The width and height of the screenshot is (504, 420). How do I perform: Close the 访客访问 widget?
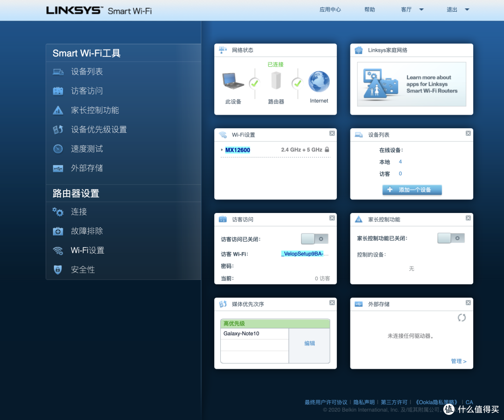point(332,218)
